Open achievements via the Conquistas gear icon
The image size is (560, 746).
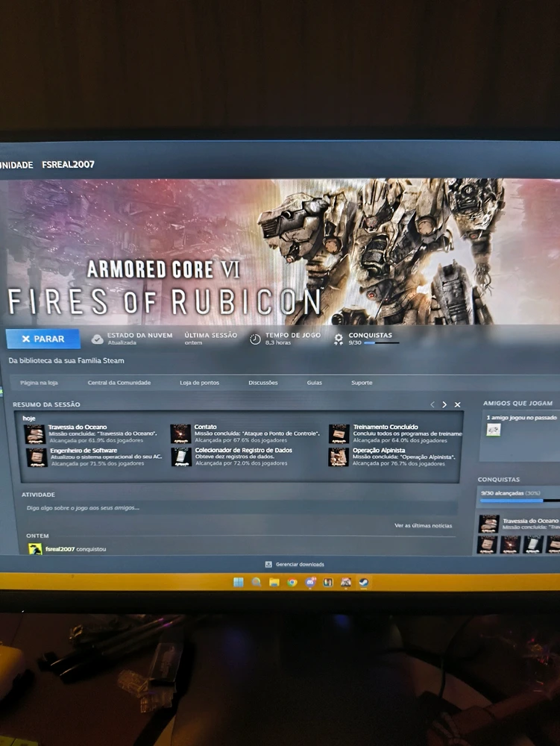[339, 339]
